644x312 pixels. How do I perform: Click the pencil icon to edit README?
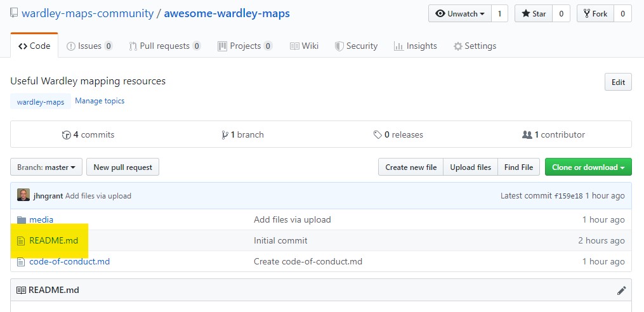621,290
